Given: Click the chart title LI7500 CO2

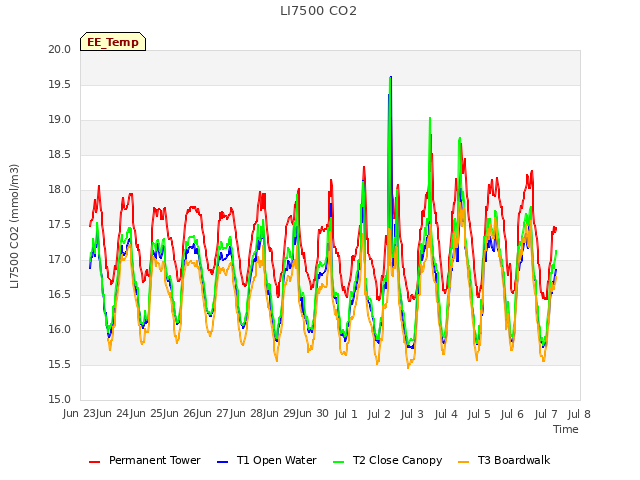Looking at the screenshot, I should point(318,11).
